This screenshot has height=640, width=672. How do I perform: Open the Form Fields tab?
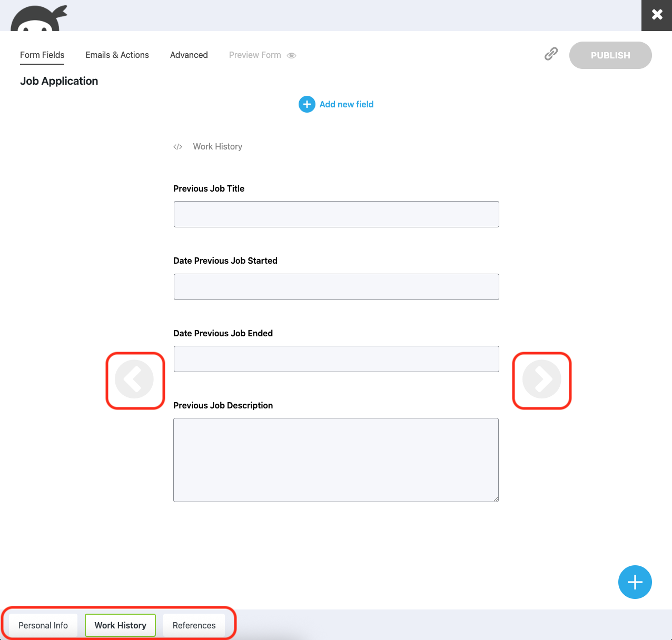tap(42, 55)
